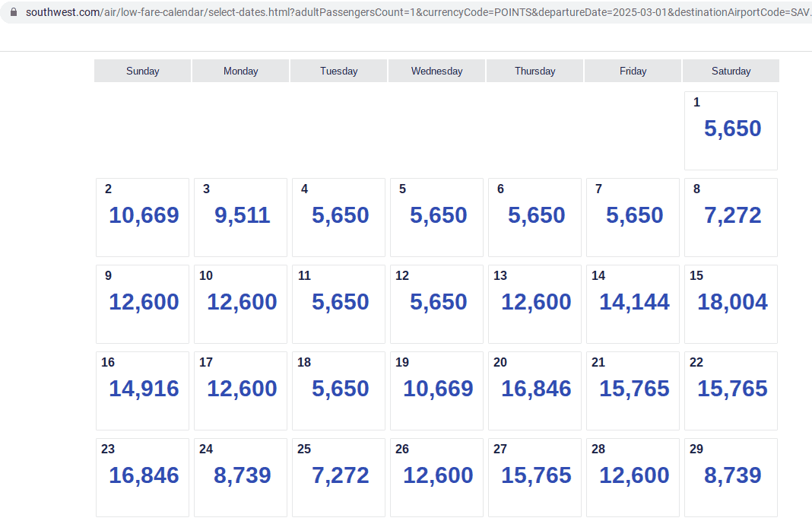Click the 8,739 fare on March 24

point(240,475)
